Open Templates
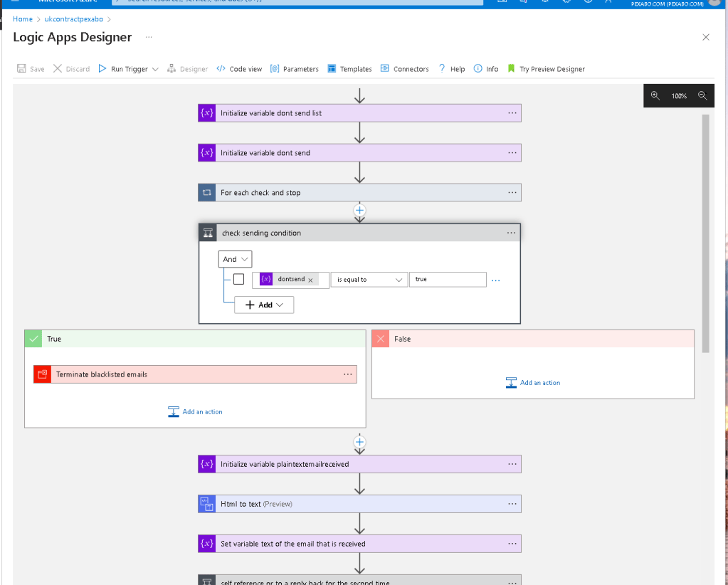728x585 pixels. (349, 69)
